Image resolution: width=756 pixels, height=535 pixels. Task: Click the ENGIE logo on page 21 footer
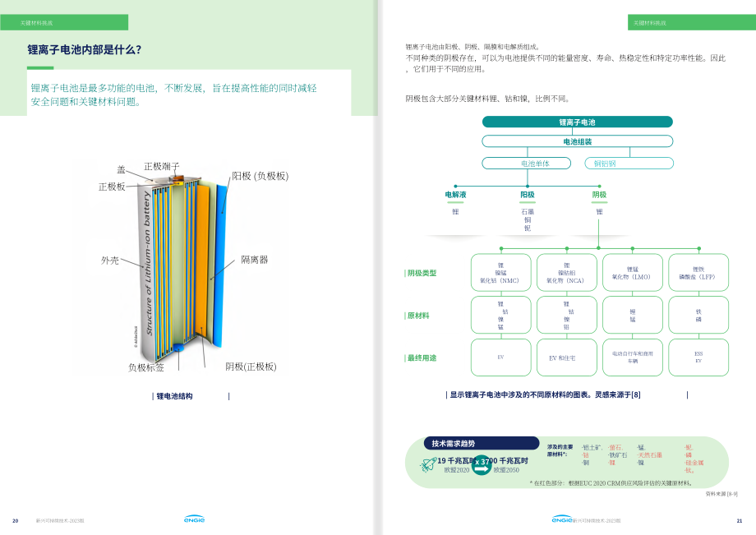coord(562,519)
